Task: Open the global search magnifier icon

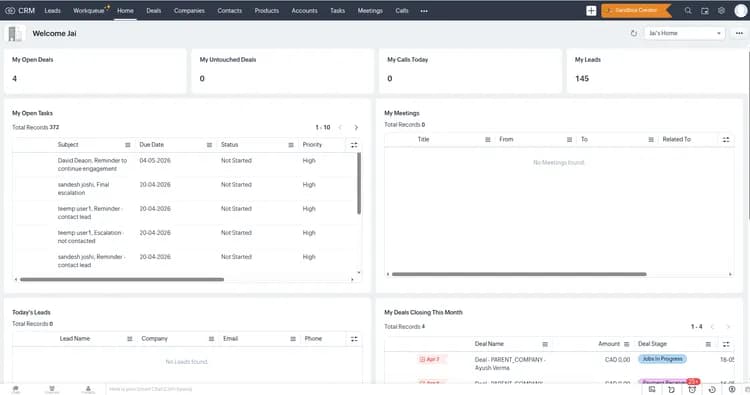Action: 688,11
